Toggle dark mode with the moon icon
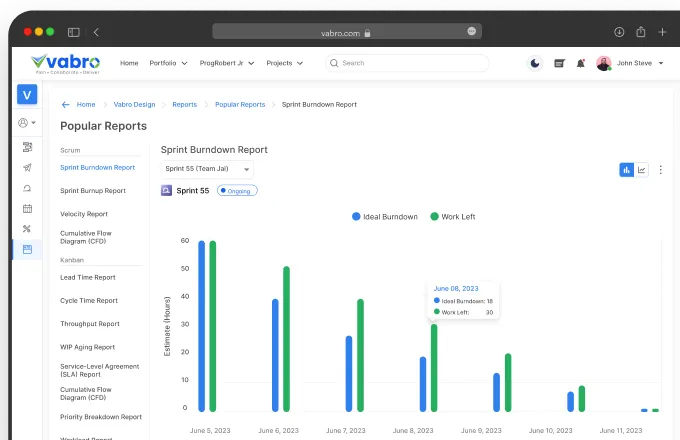 tap(536, 63)
